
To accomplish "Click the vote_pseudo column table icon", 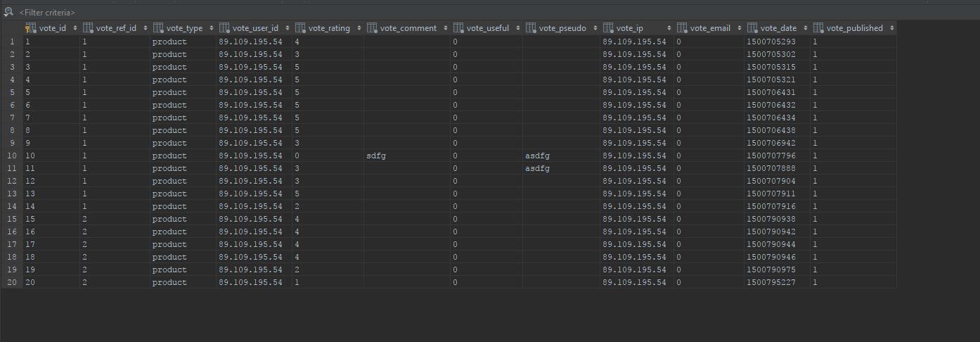I will (531, 28).
